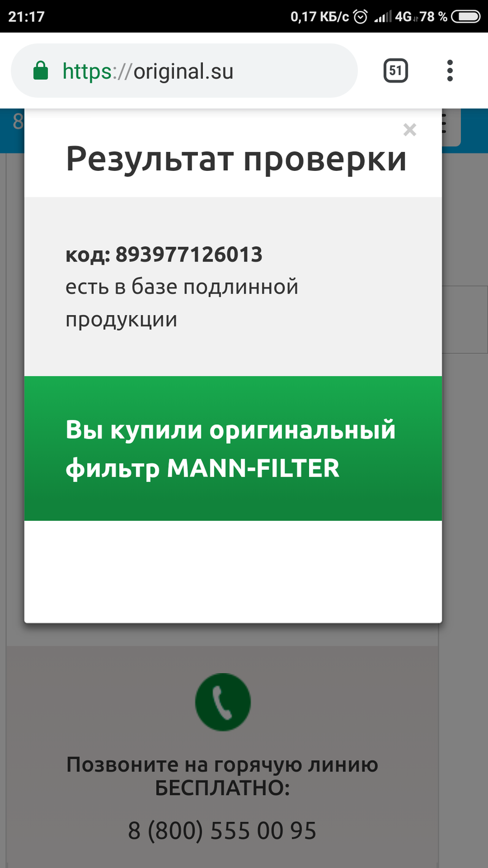Tap empty white area below green banner
Viewport: 488px width, 868px height.
click(x=233, y=572)
